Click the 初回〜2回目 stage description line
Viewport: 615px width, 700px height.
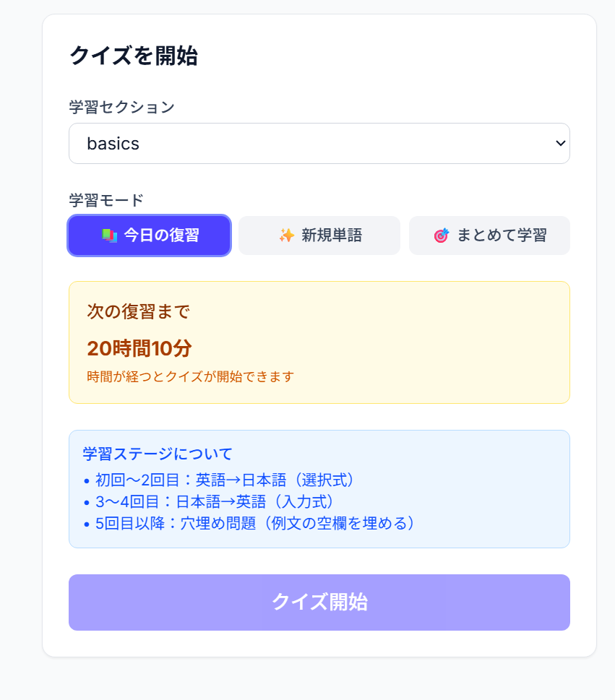click(220, 480)
